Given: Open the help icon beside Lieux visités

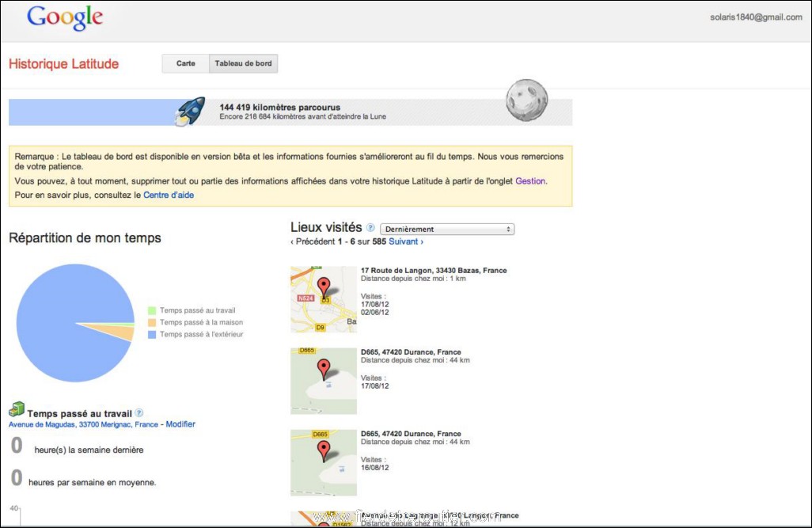Looking at the screenshot, I should point(371,227).
